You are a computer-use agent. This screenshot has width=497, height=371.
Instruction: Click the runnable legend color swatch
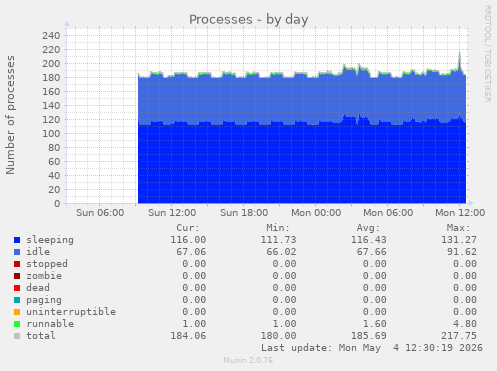pyautogui.click(x=17, y=324)
